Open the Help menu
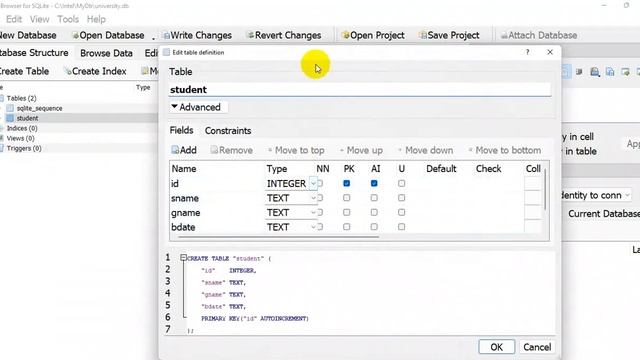 [96, 19]
